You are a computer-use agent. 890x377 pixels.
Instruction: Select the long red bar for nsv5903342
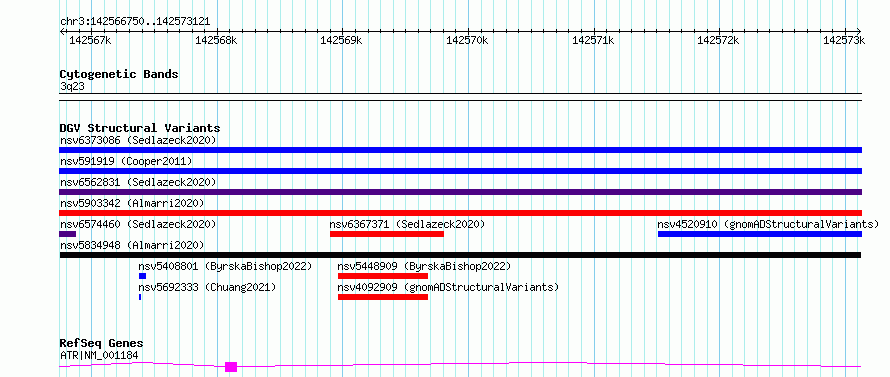coord(460,213)
